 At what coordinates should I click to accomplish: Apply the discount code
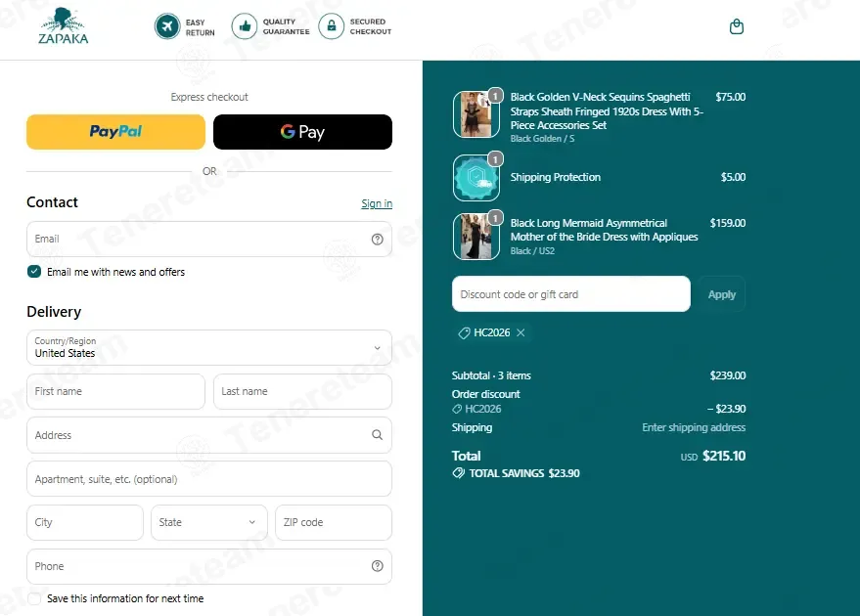coord(721,294)
